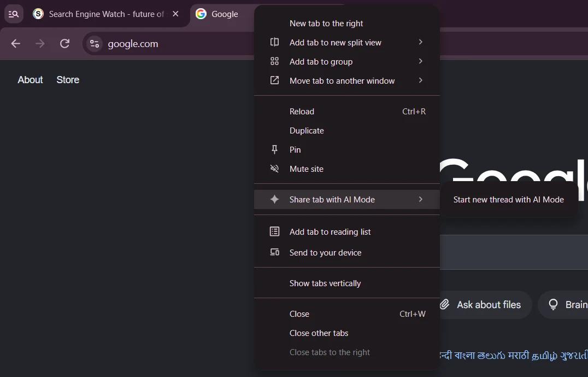Click the forward navigation arrow
This screenshot has width=588, height=377.
(40, 44)
